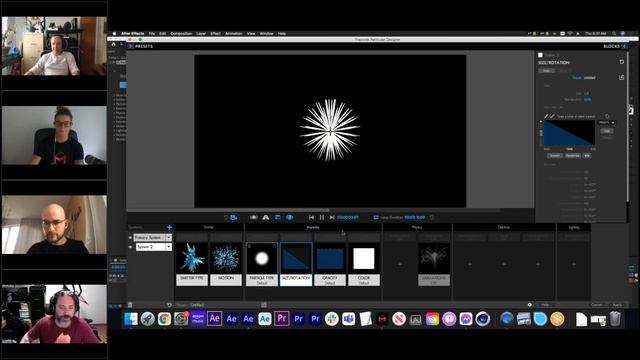This screenshot has width=640, height=360.
Task: Save preset using icon right of Untitled
Action: (x=264, y=305)
